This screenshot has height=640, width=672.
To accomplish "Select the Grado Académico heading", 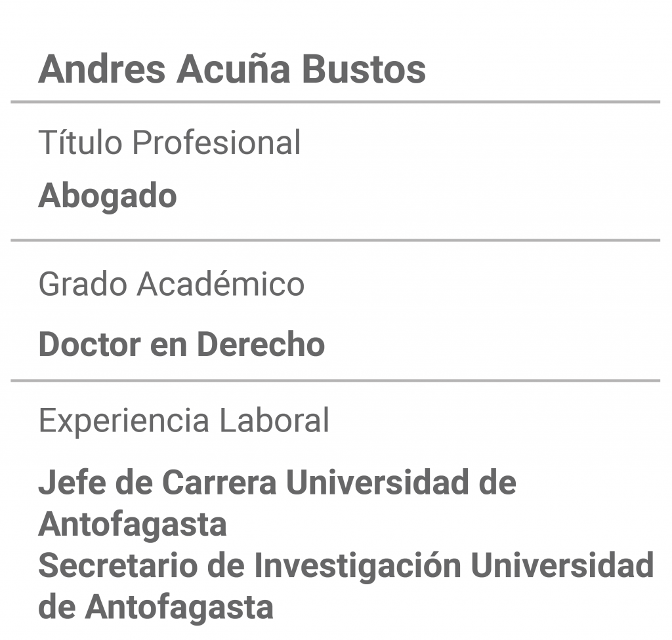I will tap(171, 284).
